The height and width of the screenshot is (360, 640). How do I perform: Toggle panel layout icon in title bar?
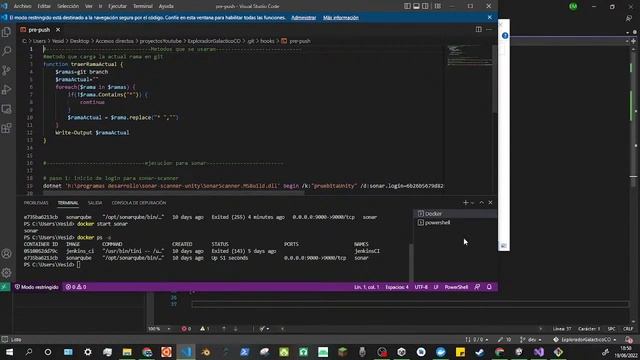click(416, 6)
